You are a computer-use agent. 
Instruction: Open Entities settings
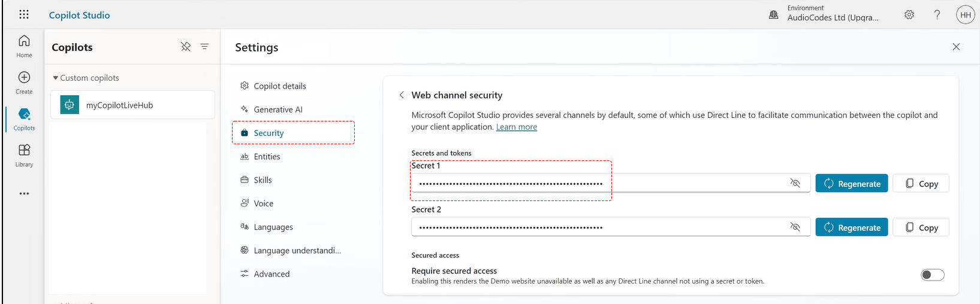[x=260, y=156]
